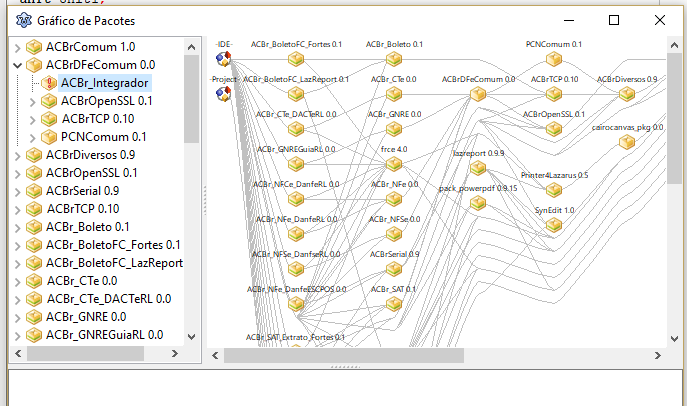Select ACBr_CTe_DACTeRL 0.0 tree item
The image size is (687, 406).
109,299
